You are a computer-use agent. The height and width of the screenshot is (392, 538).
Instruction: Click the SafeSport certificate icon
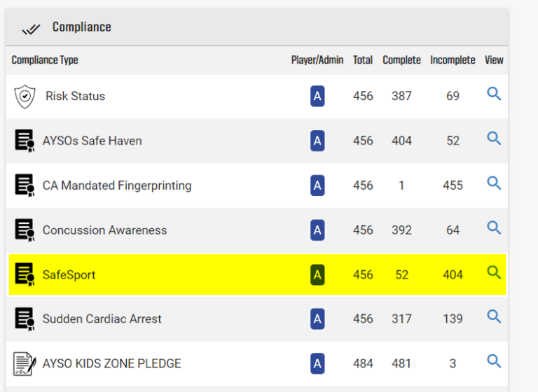[x=25, y=274]
